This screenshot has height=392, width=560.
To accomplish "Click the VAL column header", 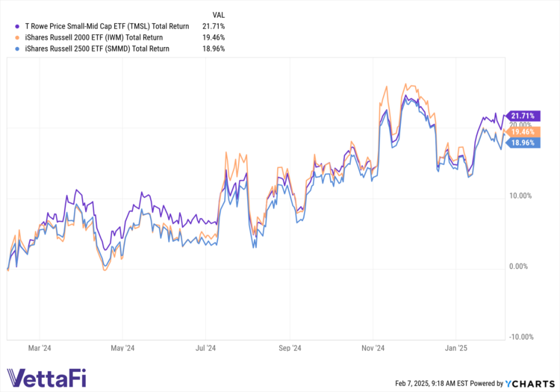I will (x=220, y=13).
